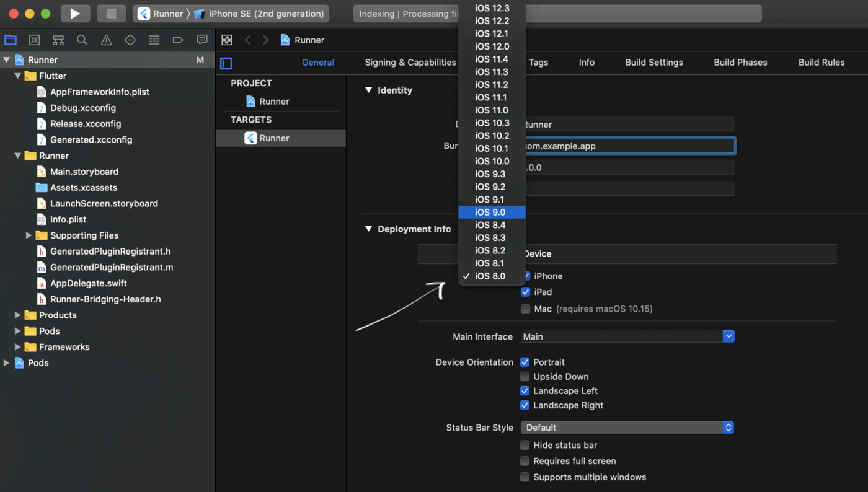Choose the iPhone SE (2nd generation) destination
Screen dimensions: 868x492
click(x=259, y=14)
